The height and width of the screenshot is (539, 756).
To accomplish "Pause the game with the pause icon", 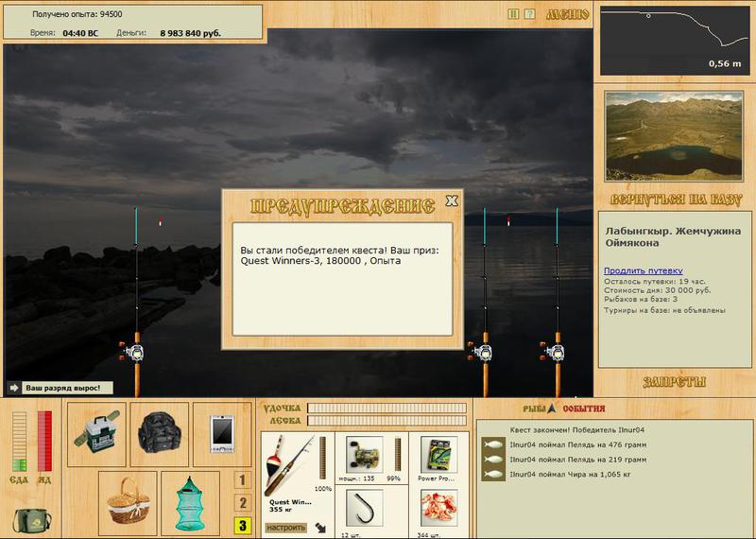I will coord(513,14).
